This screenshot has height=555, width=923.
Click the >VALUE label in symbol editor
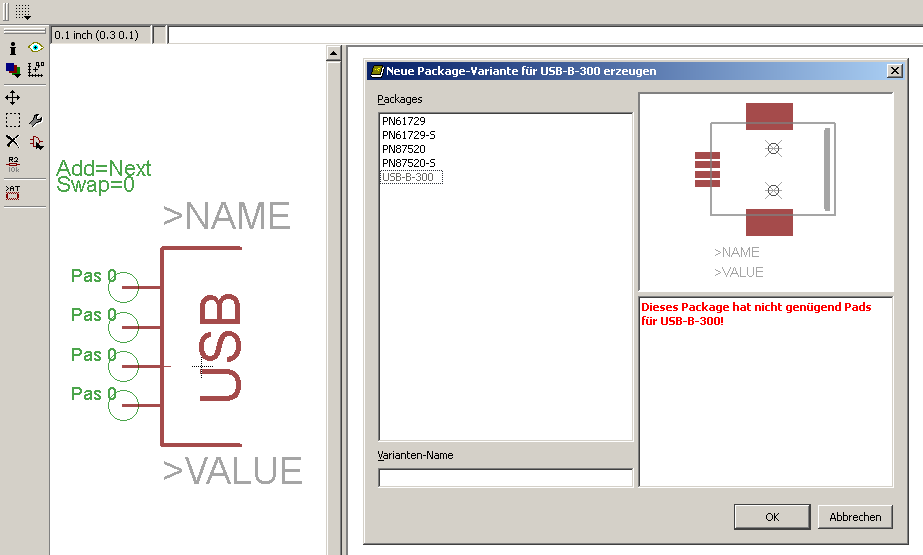click(233, 471)
